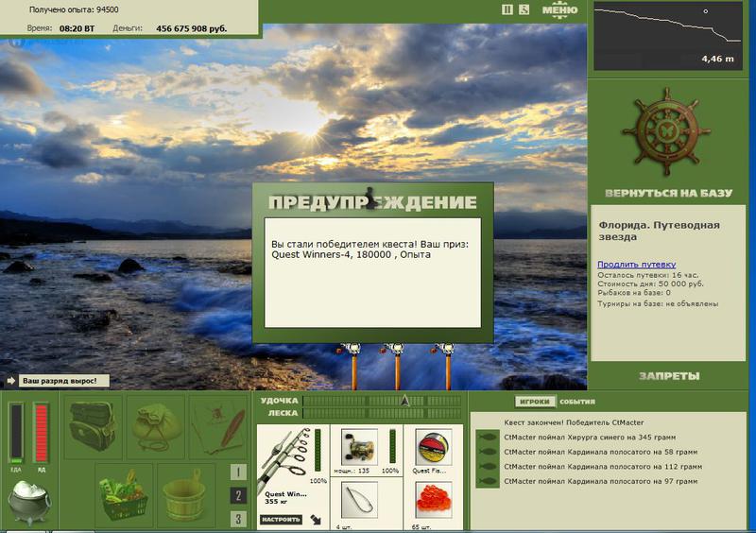The height and width of the screenshot is (533, 756).
Task: Select the Quest Fis... line spool
Action: coord(433,447)
